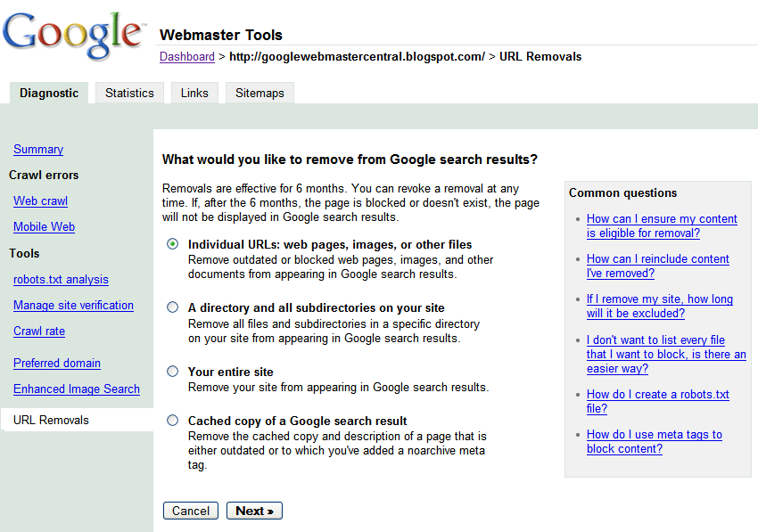The height and width of the screenshot is (532, 758).
Task: Click the Google logo
Action: [73, 34]
